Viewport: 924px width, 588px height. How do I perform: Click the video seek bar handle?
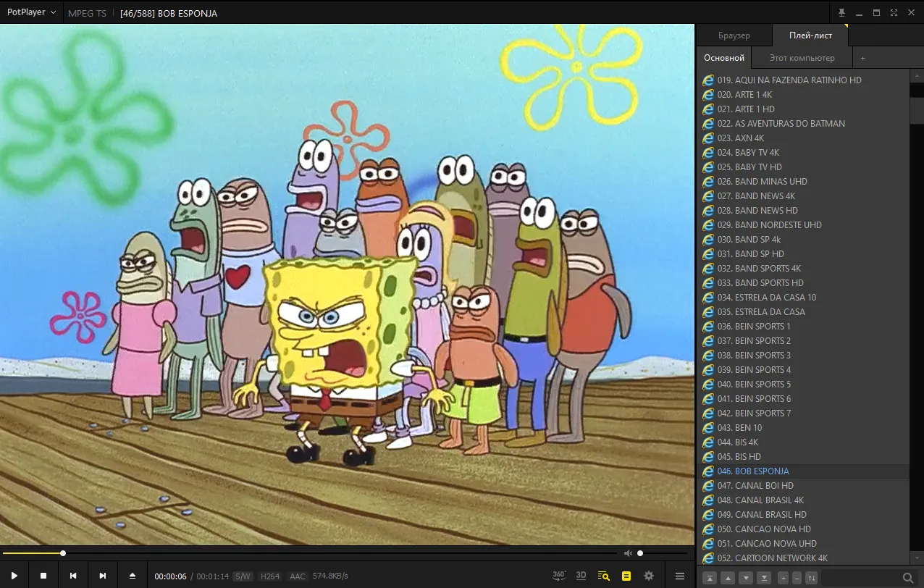pos(63,553)
